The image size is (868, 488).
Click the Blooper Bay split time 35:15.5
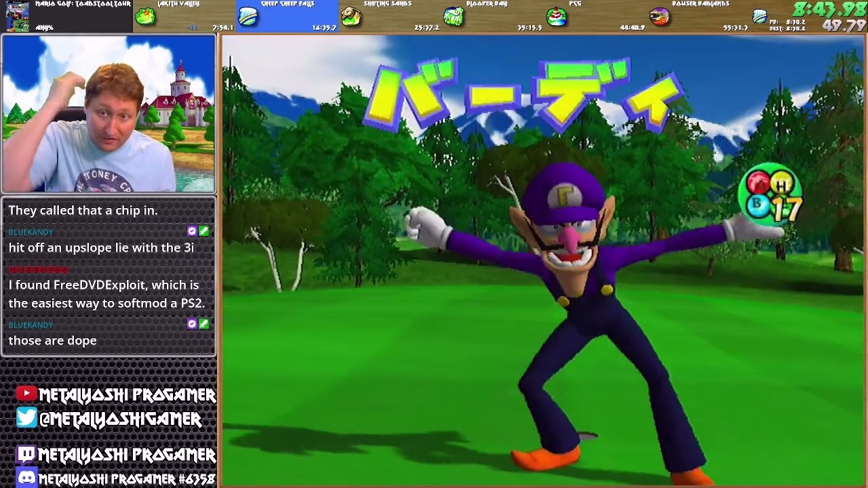click(530, 28)
